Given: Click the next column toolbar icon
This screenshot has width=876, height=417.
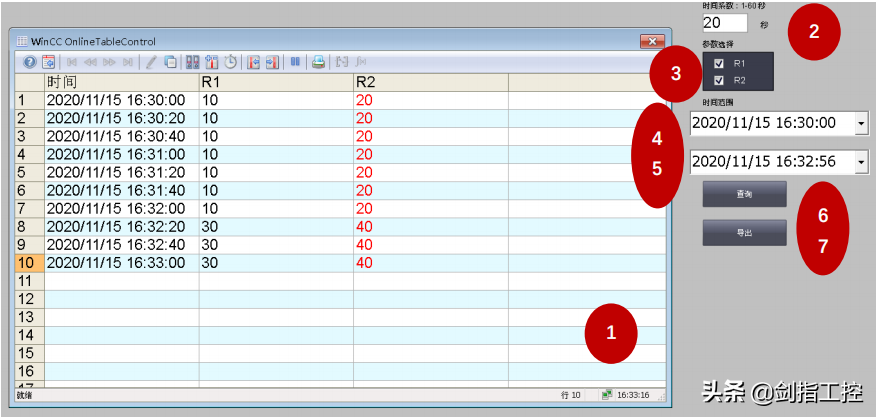Looking at the screenshot, I should [x=271, y=62].
